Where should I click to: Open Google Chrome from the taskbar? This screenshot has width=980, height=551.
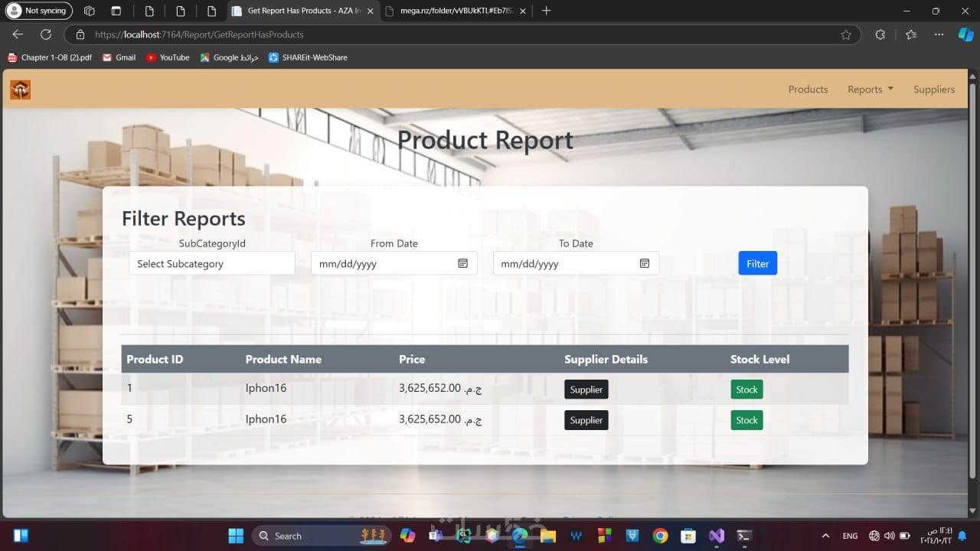660,536
